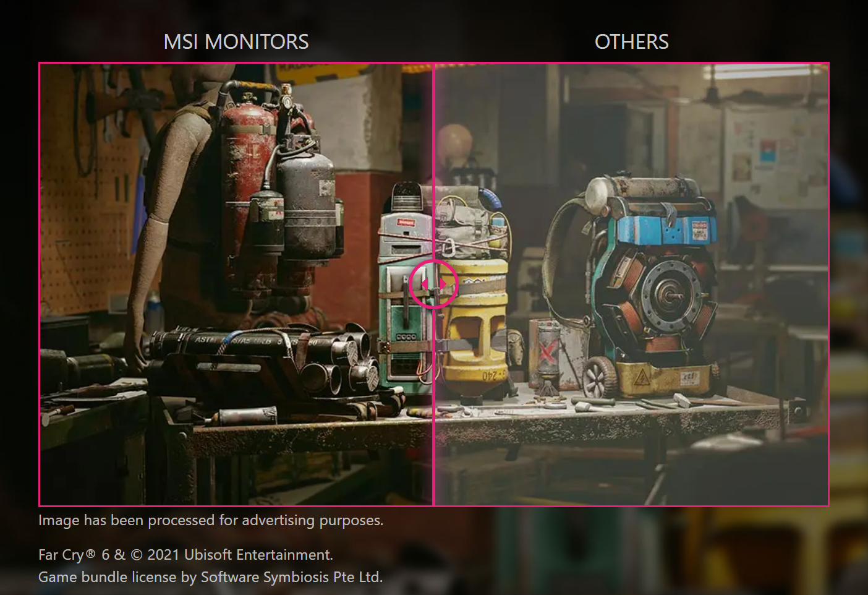Viewport: 868px width, 595px height.
Task: Click the pink comparison slider handle
Action: 433,284
